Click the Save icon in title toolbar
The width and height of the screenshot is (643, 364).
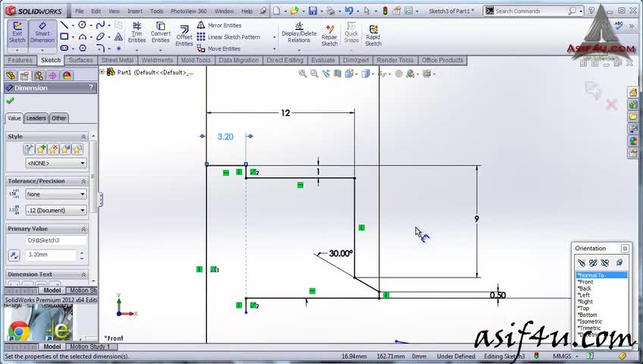(x=313, y=11)
